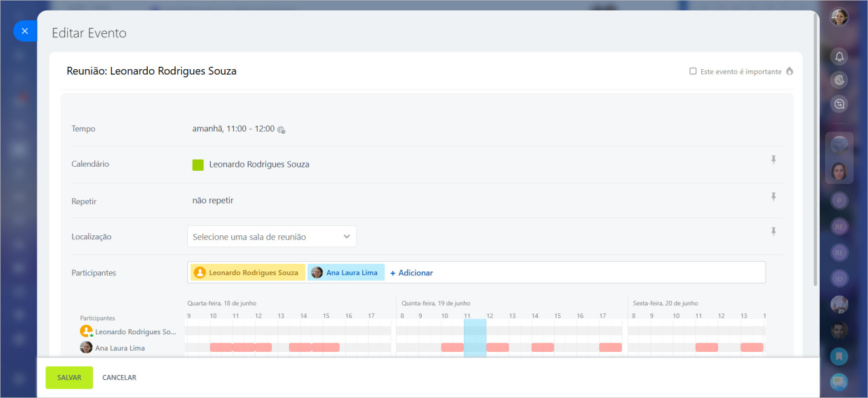Save the event with the SALVAR button
Screen dimensions: 868x398
(x=69, y=378)
